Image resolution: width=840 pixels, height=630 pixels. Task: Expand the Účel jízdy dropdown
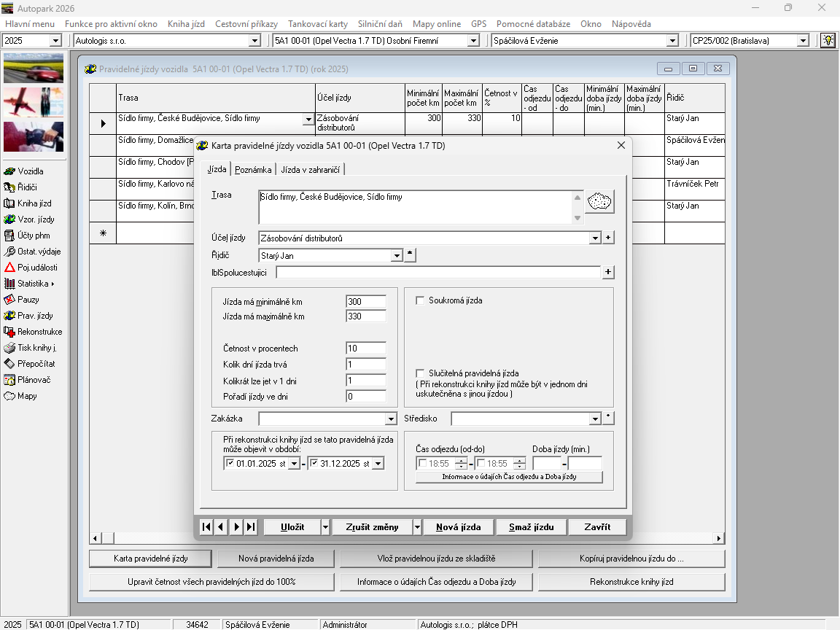595,238
